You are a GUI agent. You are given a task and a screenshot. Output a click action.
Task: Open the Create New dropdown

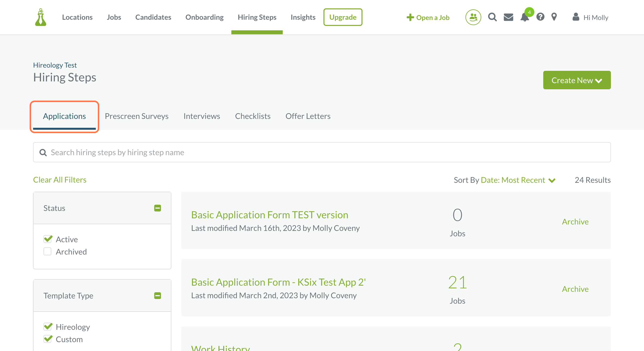[577, 80]
